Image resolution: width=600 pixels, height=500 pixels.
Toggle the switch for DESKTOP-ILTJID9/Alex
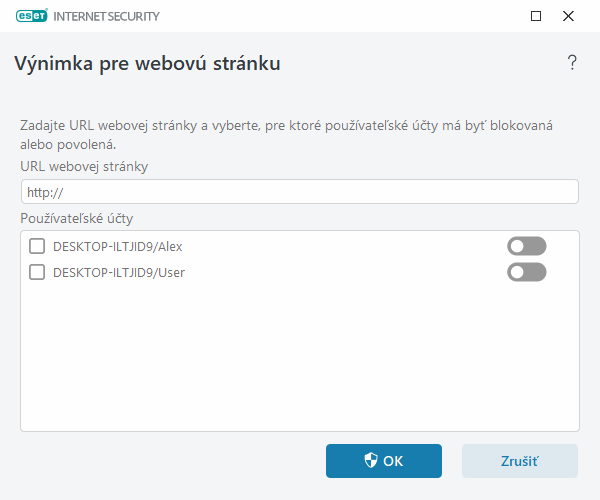[x=527, y=246]
